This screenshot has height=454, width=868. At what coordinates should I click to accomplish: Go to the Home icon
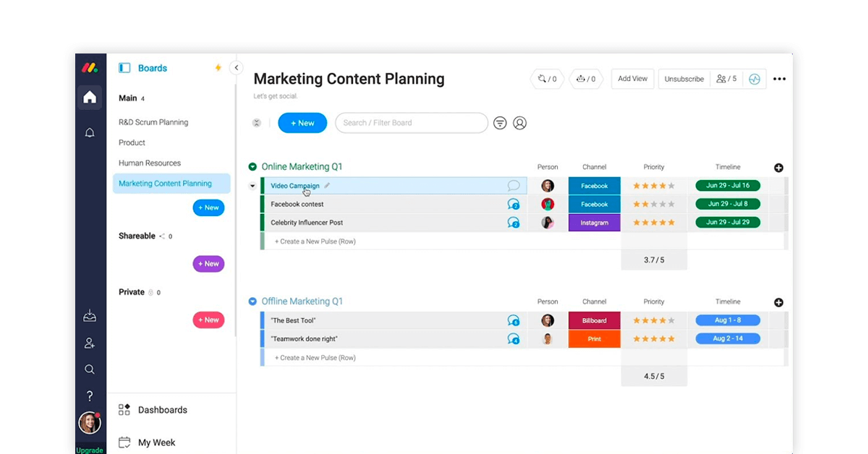(90, 98)
